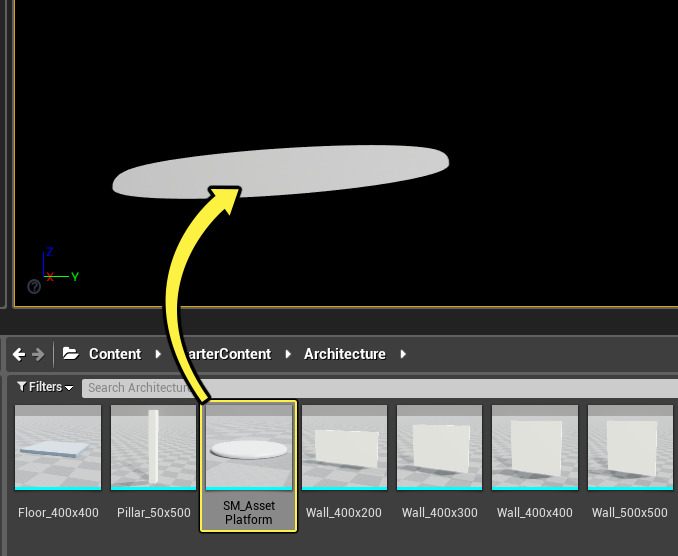The height and width of the screenshot is (556, 678).
Task: Expand the arrow after StarterContent breadcrumb
Action: point(288,354)
